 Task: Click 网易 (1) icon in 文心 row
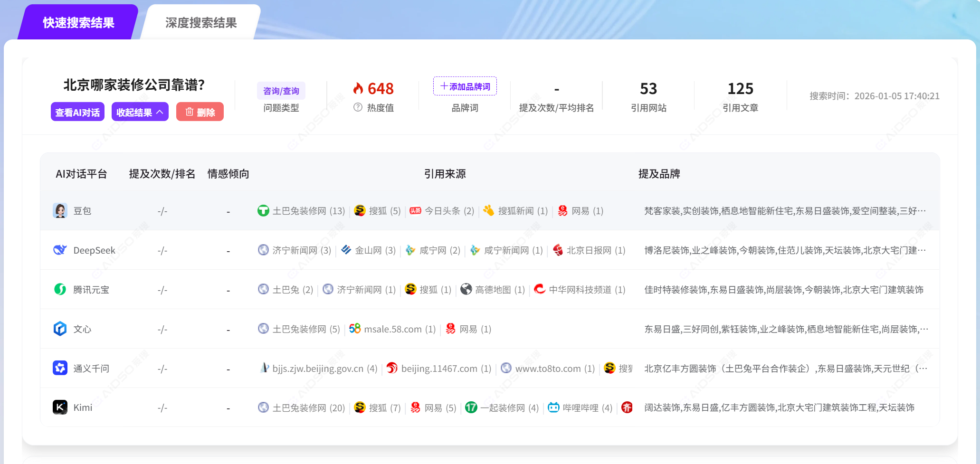click(x=451, y=329)
